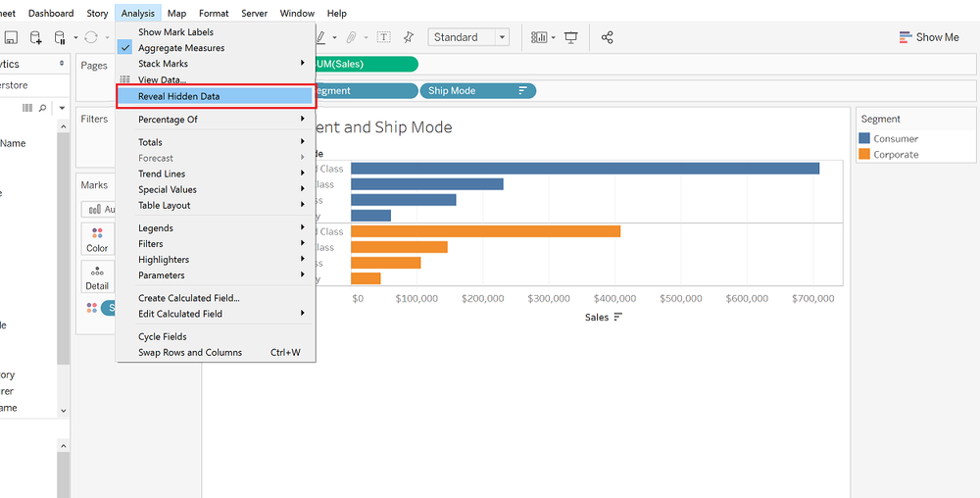Click the longest blue Consumer bar
Screen dimensions: 980x498
[585, 168]
